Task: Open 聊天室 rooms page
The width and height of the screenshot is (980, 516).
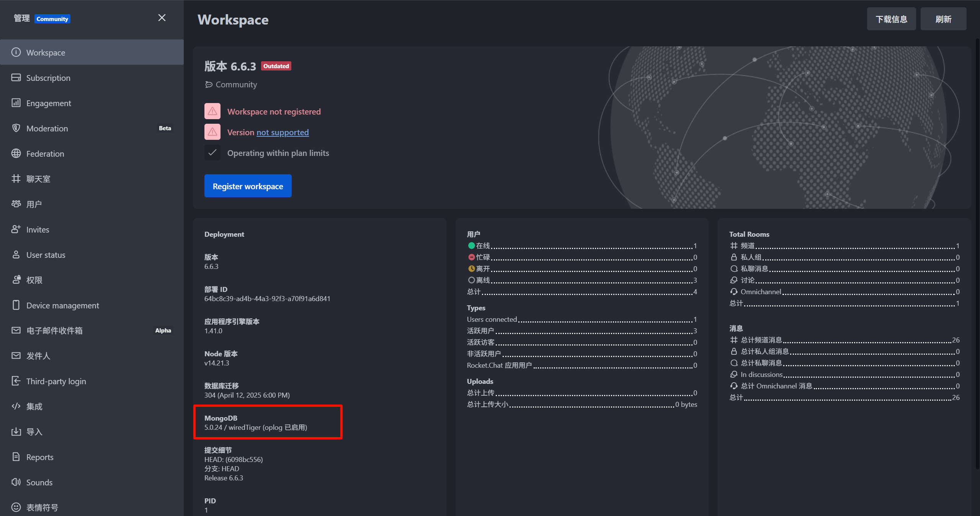Action: coord(92,179)
